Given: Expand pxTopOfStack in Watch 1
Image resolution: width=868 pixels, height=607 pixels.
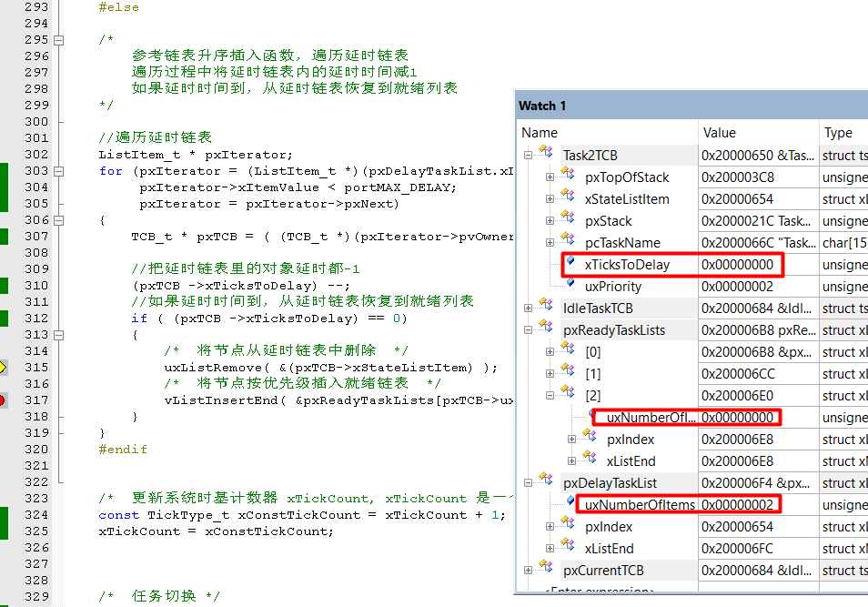Looking at the screenshot, I should pyautogui.click(x=550, y=177).
